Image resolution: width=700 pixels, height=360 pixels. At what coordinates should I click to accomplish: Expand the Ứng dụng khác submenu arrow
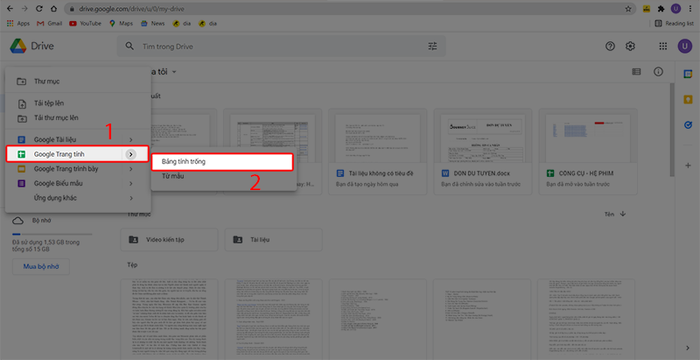[x=131, y=198]
